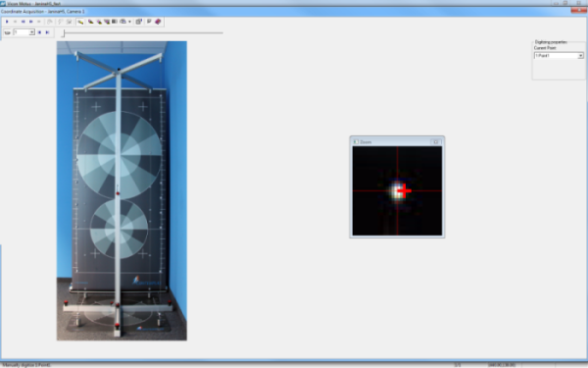Click the blue rewind double-arrow toolbar button

(x=23, y=22)
